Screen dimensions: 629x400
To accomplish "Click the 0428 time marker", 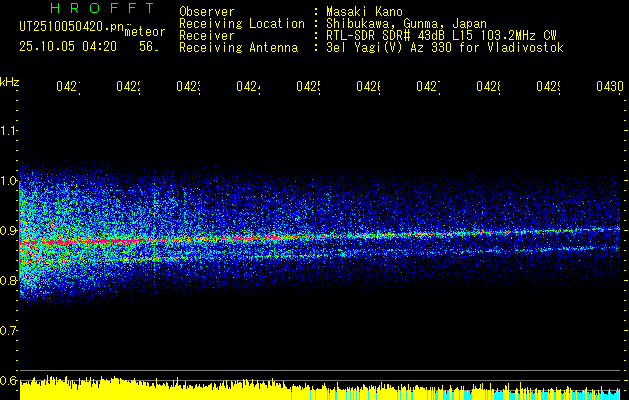I will pyautogui.click(x=488, y=87).
